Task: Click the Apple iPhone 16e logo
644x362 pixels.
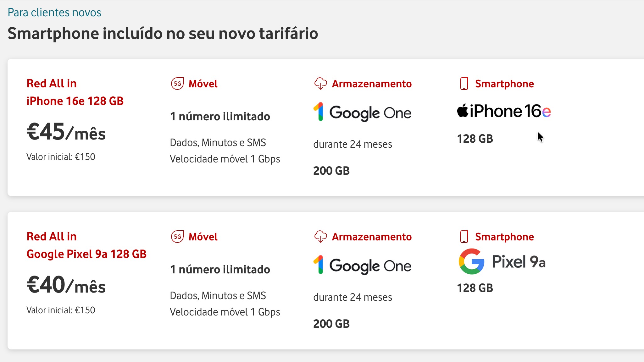Action: [x=504, y=111]
